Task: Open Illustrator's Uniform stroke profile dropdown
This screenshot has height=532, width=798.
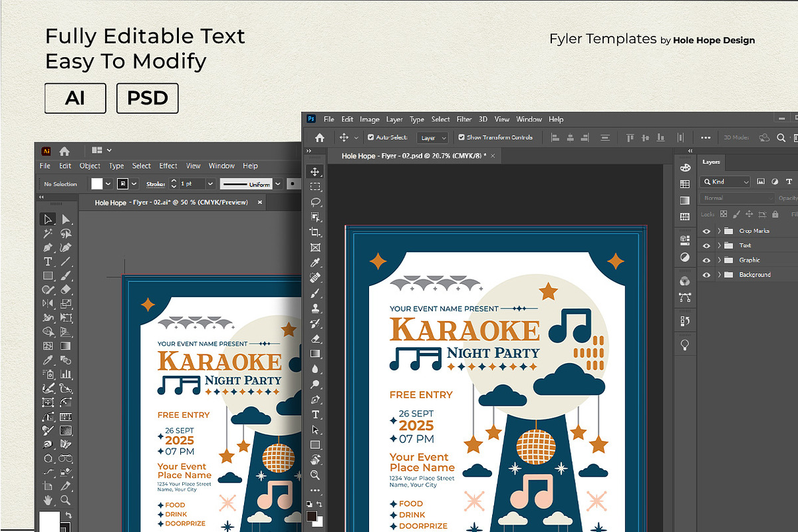Action: (277, 184)
